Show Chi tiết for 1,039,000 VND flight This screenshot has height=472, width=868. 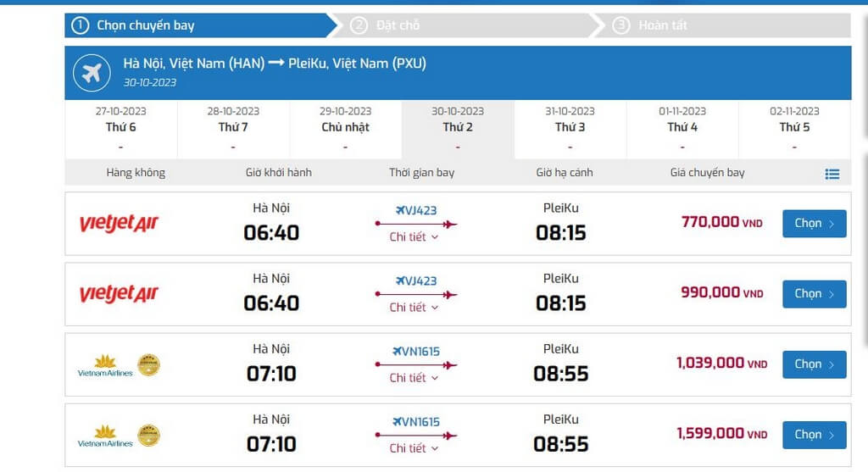[x=415, y=378]
